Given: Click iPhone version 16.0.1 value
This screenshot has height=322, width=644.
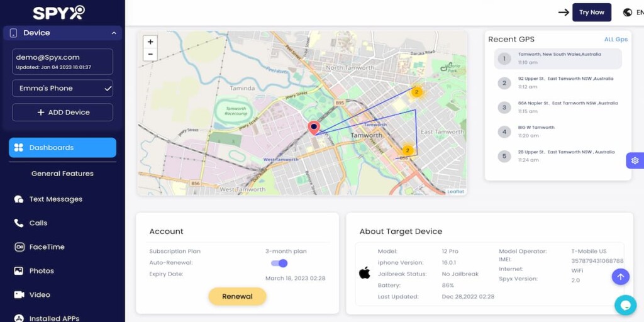Looking at the screenshot, I should coord(450,262).
